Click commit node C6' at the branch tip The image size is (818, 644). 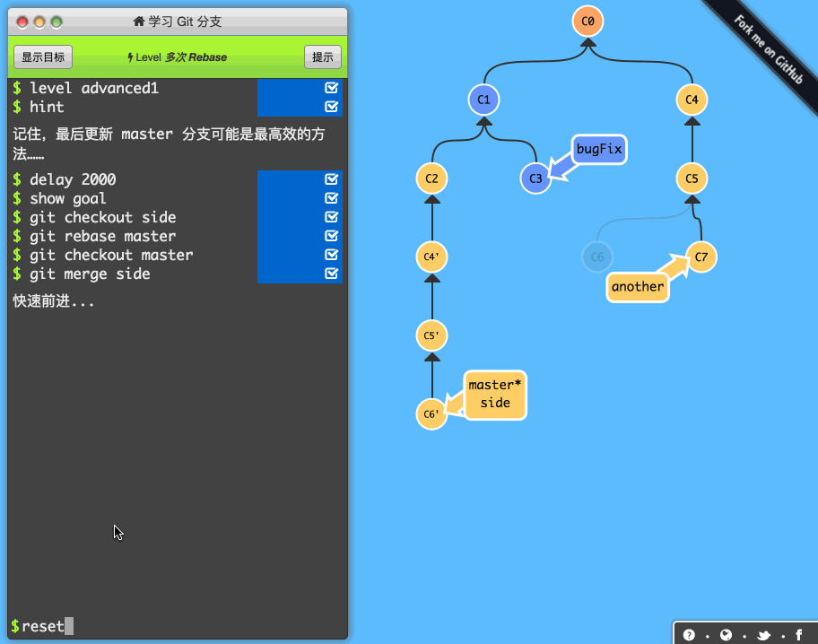point(431,414)
